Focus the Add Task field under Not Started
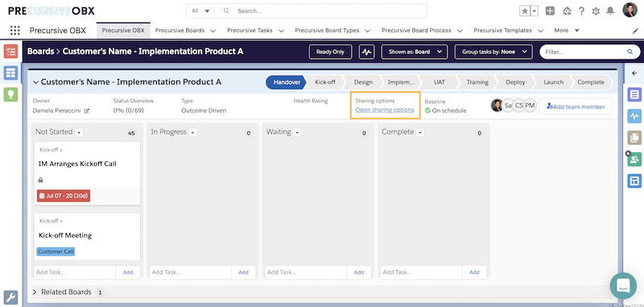The width and height of the screenshot is (644, 307). [75, 272]
